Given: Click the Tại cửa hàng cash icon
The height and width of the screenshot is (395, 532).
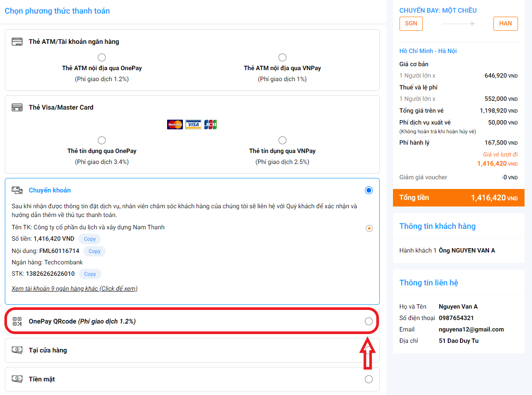Looking at the screenshot, I should click(17, 350).
